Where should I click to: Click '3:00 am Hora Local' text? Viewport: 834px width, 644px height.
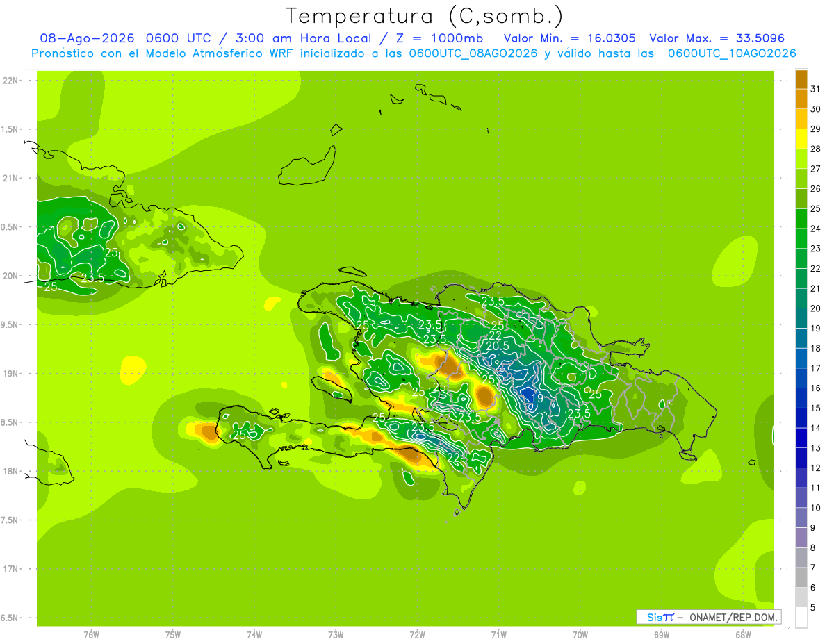pos(302,38)
